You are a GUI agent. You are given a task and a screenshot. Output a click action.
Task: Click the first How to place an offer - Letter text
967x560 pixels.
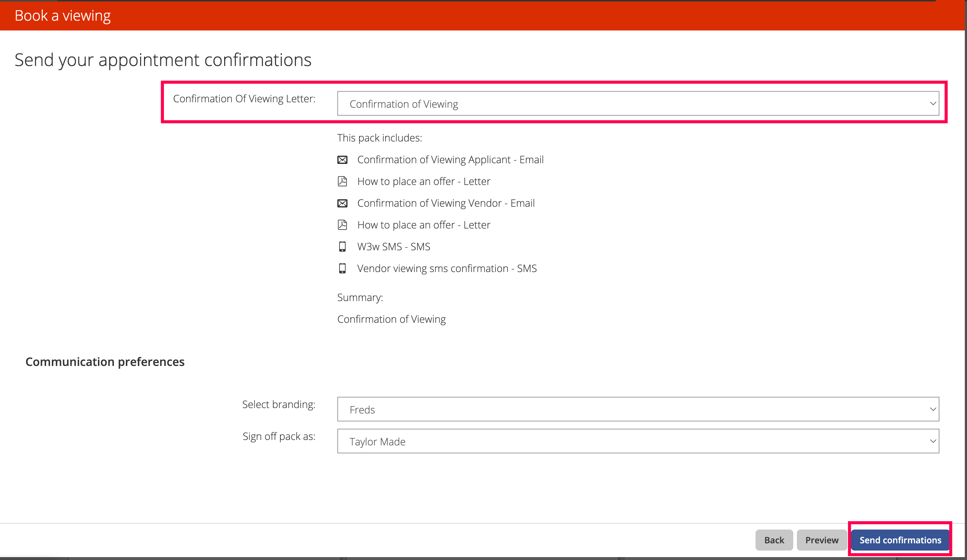coord(424,181)
